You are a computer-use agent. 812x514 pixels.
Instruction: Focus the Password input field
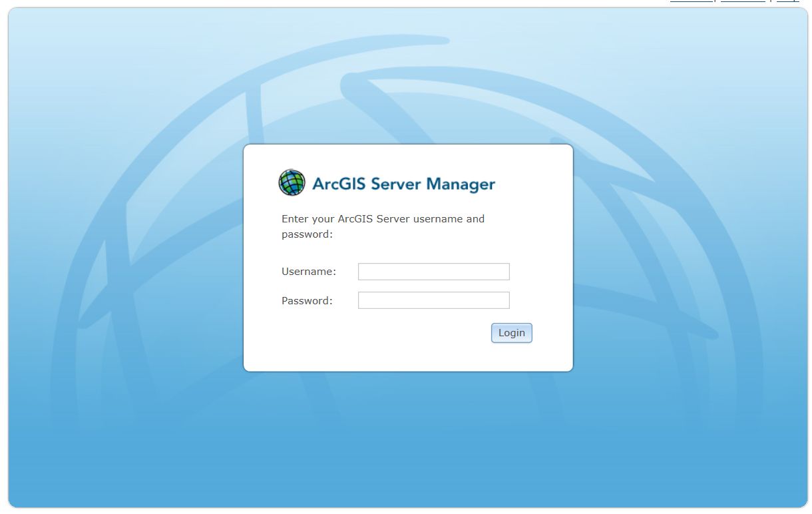point(433,300)
